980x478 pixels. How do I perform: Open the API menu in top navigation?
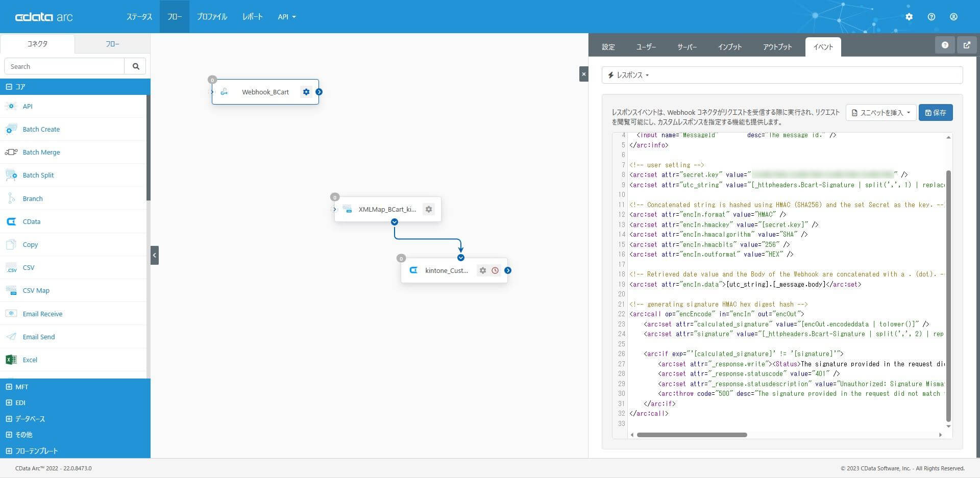click(x=286, y=17)
